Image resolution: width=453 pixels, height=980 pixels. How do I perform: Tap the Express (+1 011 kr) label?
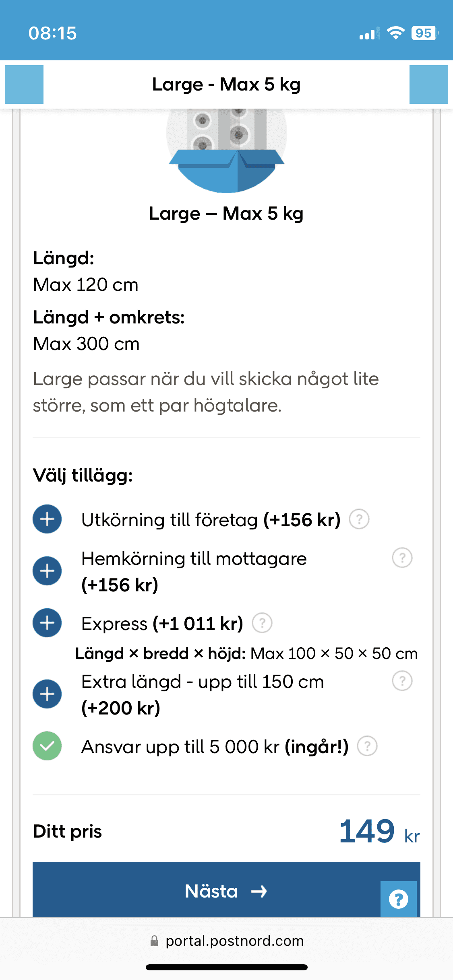pyautogui.click(x=162, y=624)
